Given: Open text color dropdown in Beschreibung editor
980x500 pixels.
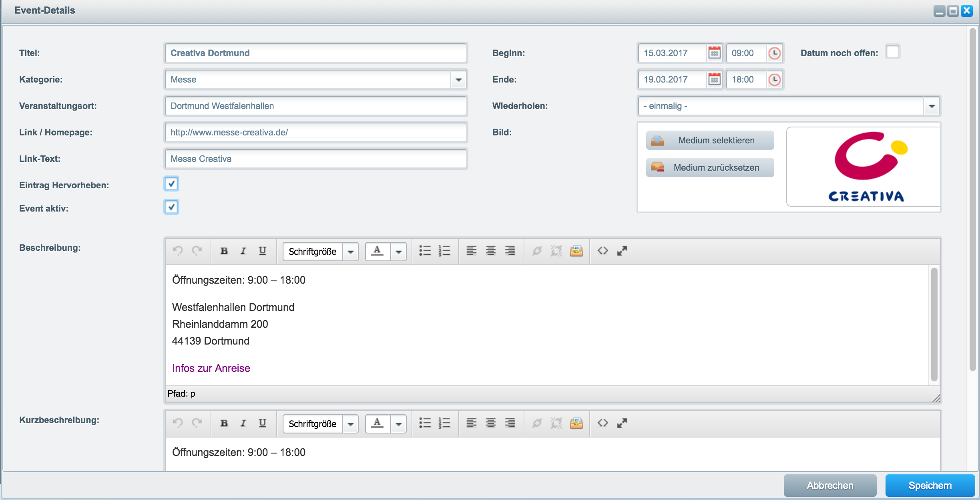Looking at the screenshot, I should tap(399, 252).
